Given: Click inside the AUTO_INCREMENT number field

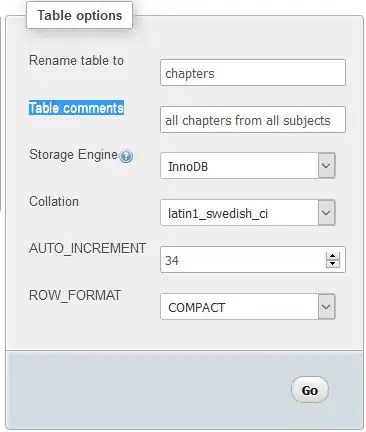Looking at the screenshot, I should pyautogui.click(x=243, y=260).
